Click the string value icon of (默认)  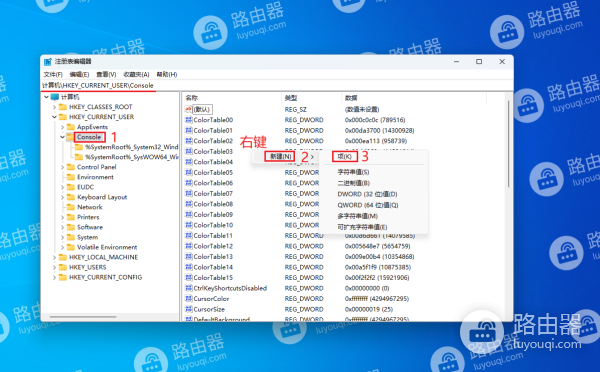click(x=188, y=109)
